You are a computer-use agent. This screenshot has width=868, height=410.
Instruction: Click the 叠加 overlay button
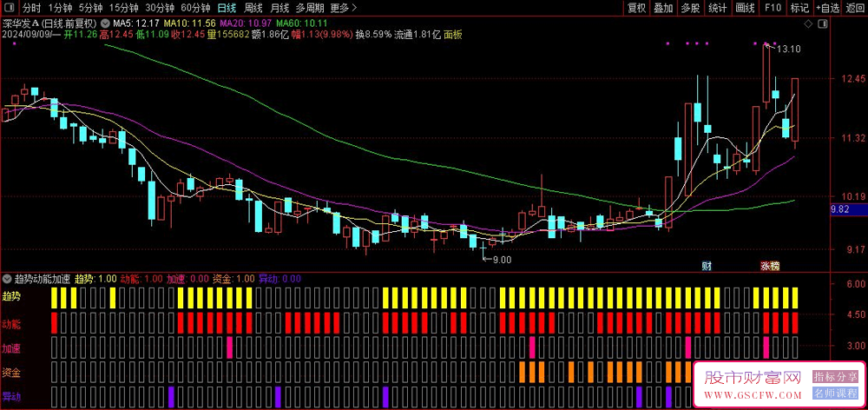point(663,8)
